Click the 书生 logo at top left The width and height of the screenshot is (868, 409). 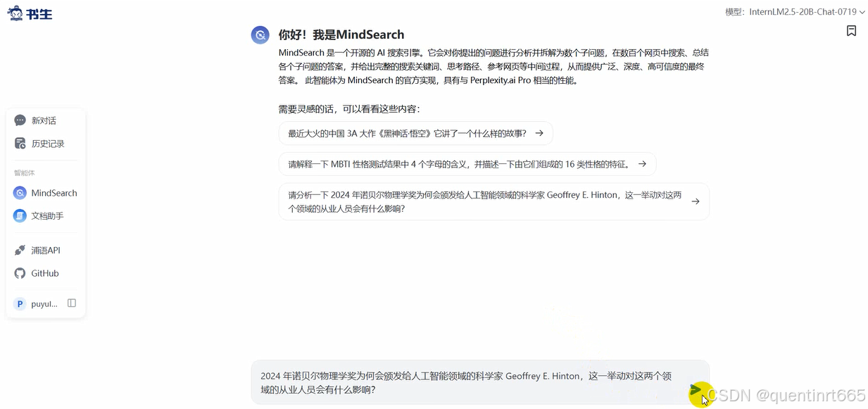pyautogui.click(x=30, y=13)
